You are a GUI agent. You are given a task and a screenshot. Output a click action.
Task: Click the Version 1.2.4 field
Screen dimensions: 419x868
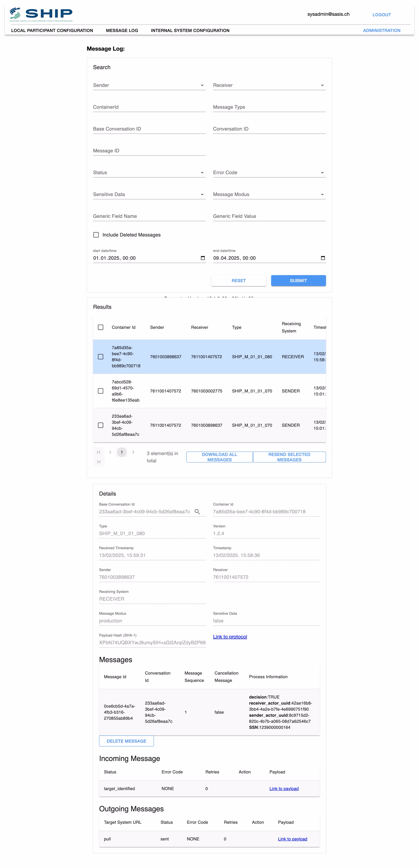point(266,533)
